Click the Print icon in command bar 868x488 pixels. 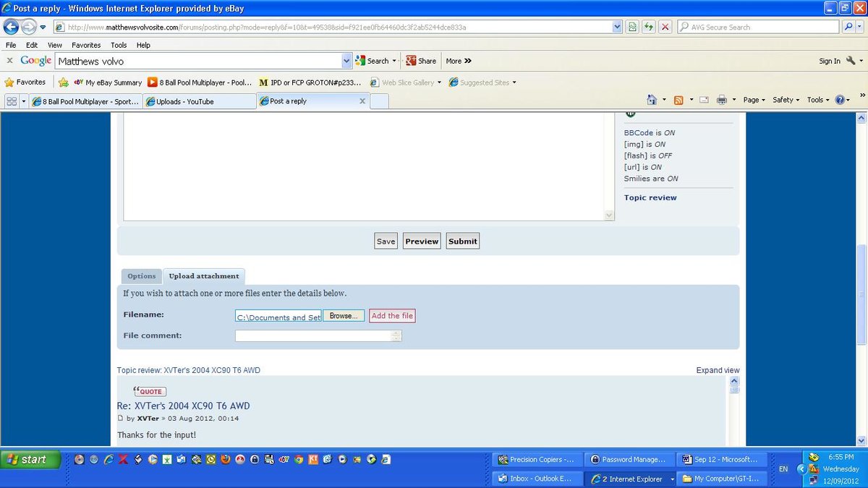pos(721,100)
